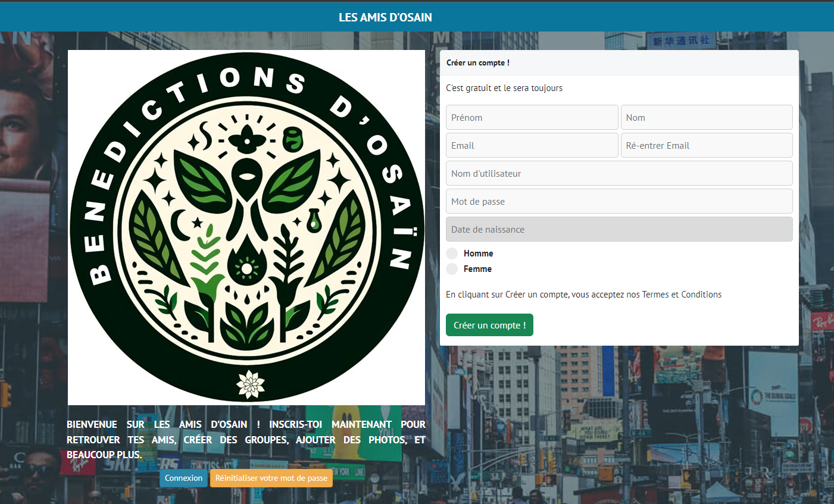Click into the Nom text field
The height and width of the screenshot is (504, 834).
[x=706, y=118]
